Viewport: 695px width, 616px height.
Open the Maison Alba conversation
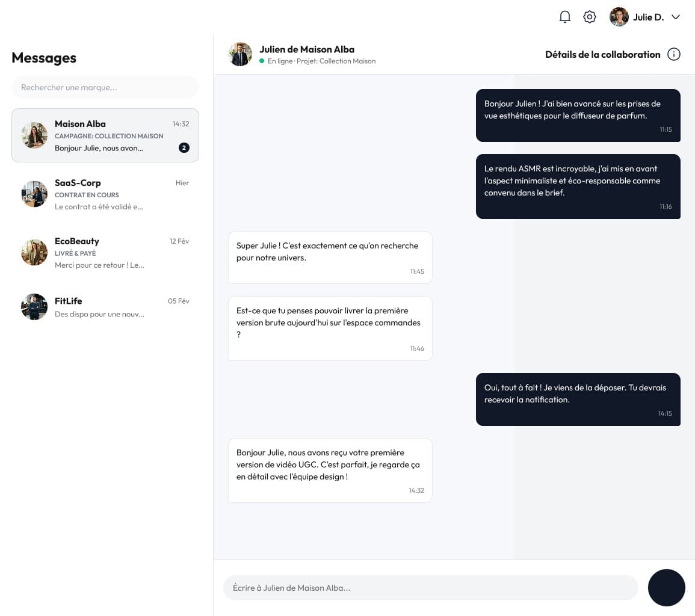coord(105,135)
